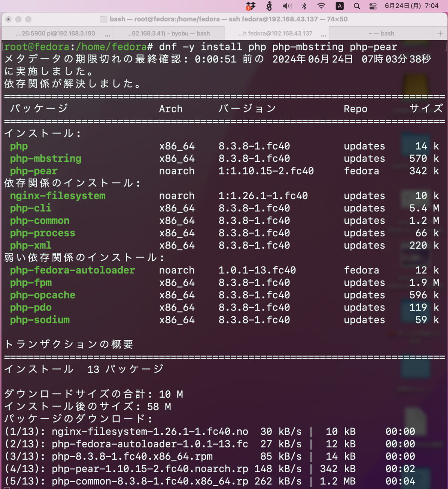Click the php-pear highlighted package name

click(33, 171)
